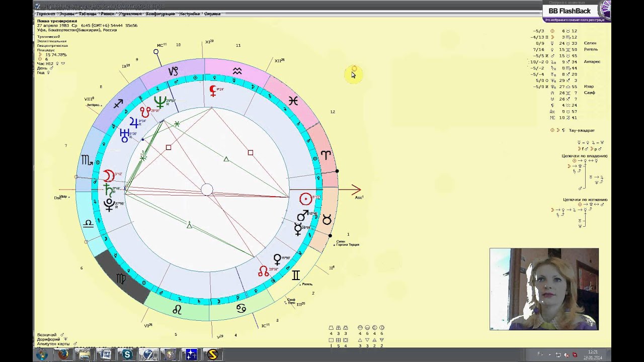
Task: Open the Справка menu
Action: [x=212, y=14]
